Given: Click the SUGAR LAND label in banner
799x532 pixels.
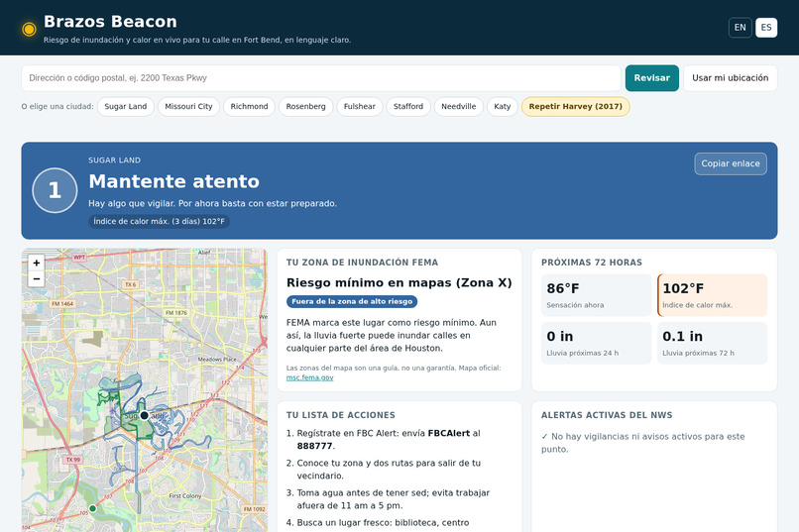Looking at the screenshot, I should [114, 160].
